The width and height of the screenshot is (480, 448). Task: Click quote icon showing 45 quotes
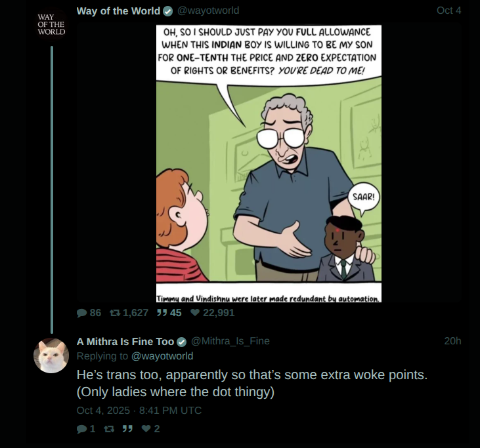(169, 313)
